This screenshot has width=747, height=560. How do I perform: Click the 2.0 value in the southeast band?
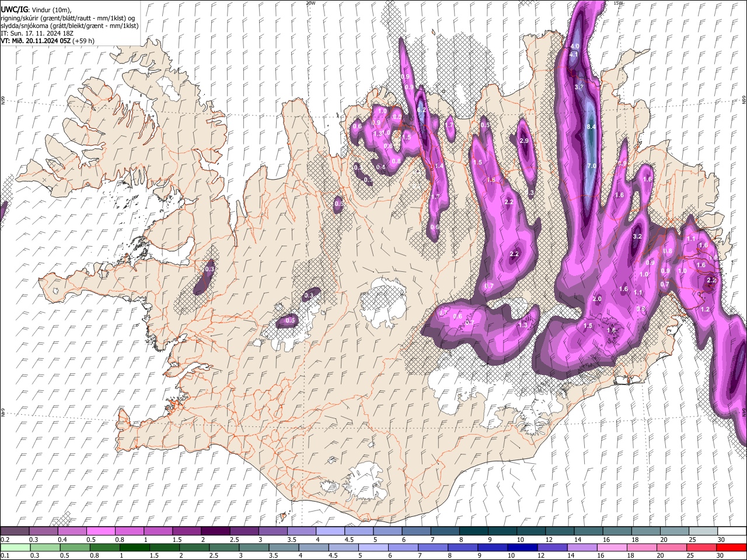pyautogui.click(x=597, y=299)
